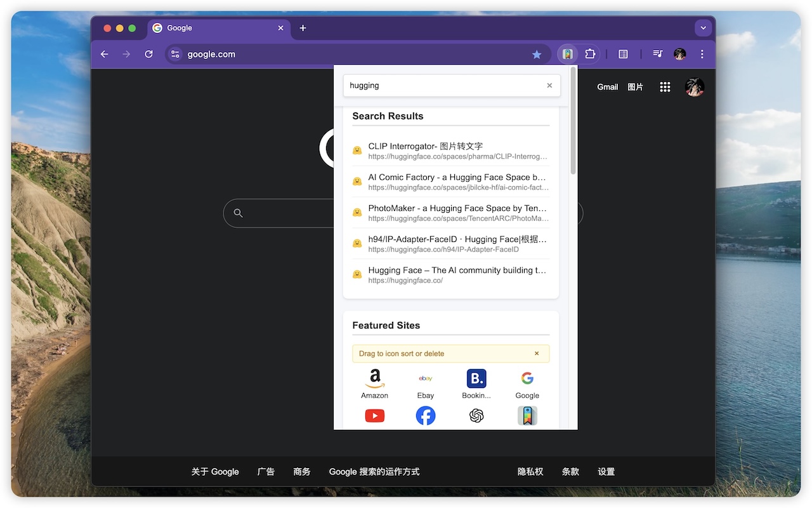Open the reading list panel icon
The height and width of the screenshot is (508, 812).
click(x=622, y=54)
